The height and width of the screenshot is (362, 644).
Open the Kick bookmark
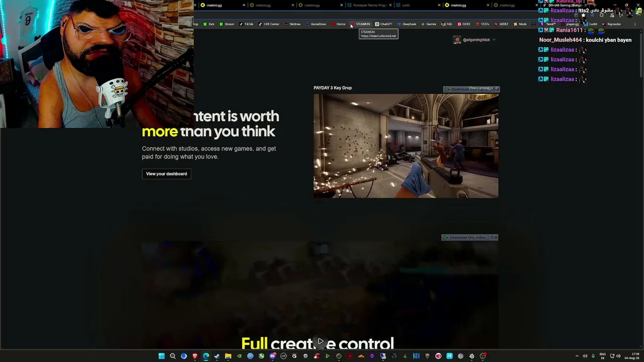click(209, 24)
